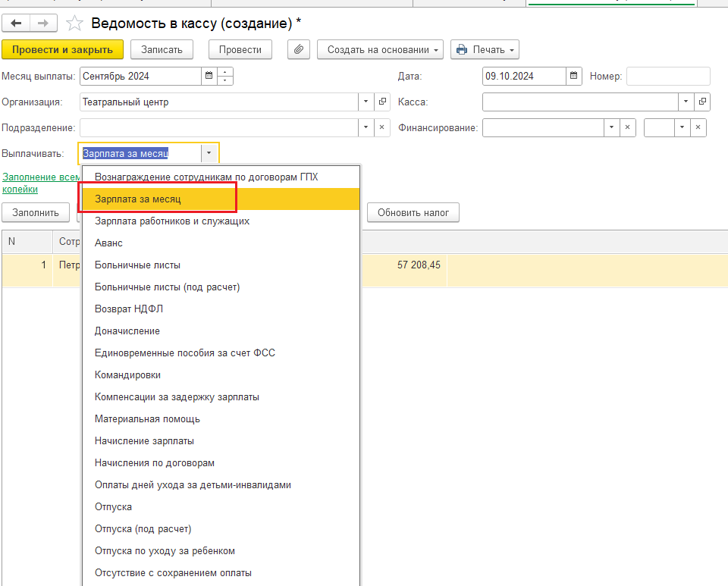728x586 pixels.
Task: Click the Месяц выплаты input field
Action: 141,76
